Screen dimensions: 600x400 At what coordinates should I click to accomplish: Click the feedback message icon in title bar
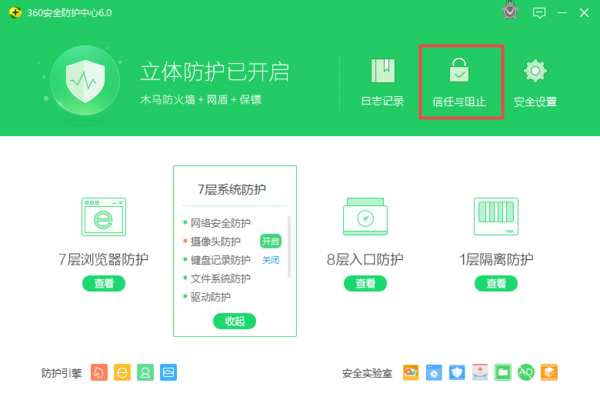coord(539,13)
